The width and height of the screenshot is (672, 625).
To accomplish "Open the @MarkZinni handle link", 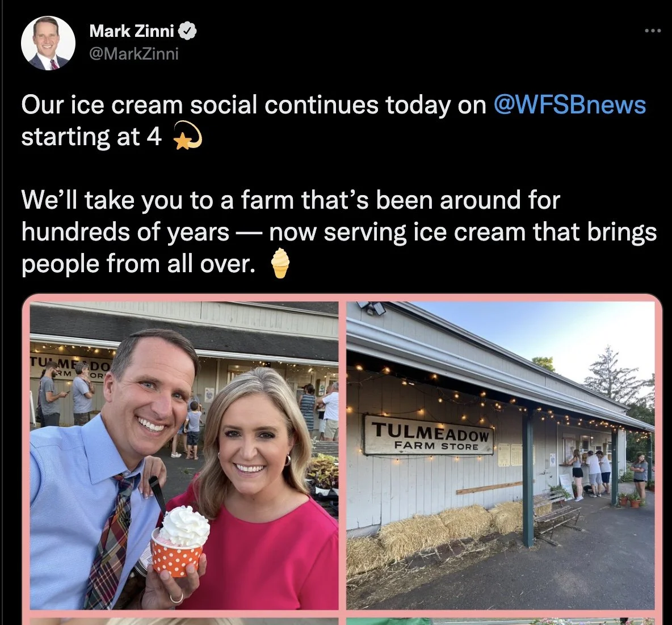I will point(134,54).
